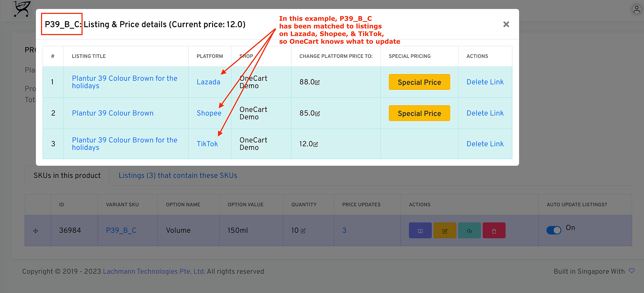Image resolution: width=644 pixels, height=293 pixels.
Task: Switch to Listings (3) that contain these SKUs tab
Action: pyautogui.click(x=178, y=175)
